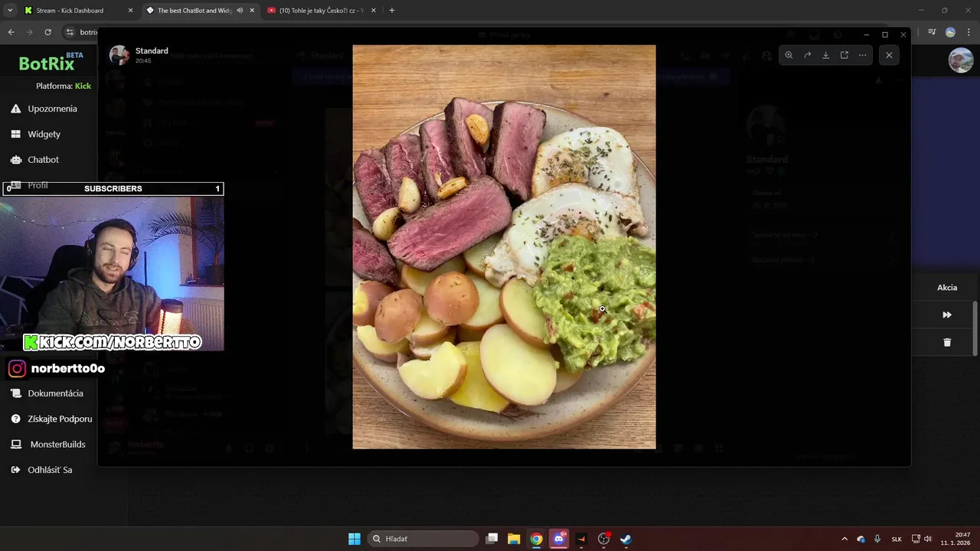Click Odhlásiť Sa to log out
Image resolution: width=980 pixels, height=551 pixels.
[50, 469]
